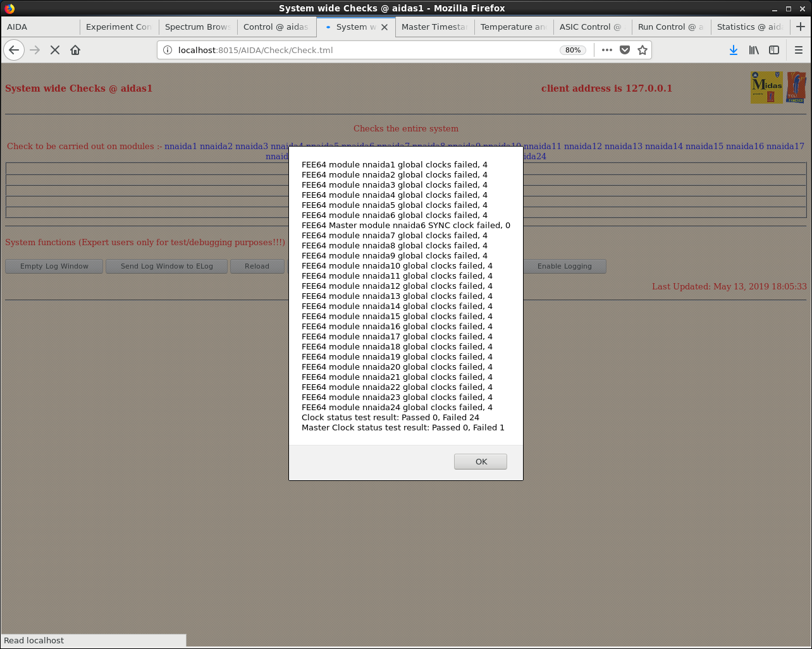This screenshot has width=812, height=649.
Task: Click the browser Back arrow button
Action: point(14,50)
